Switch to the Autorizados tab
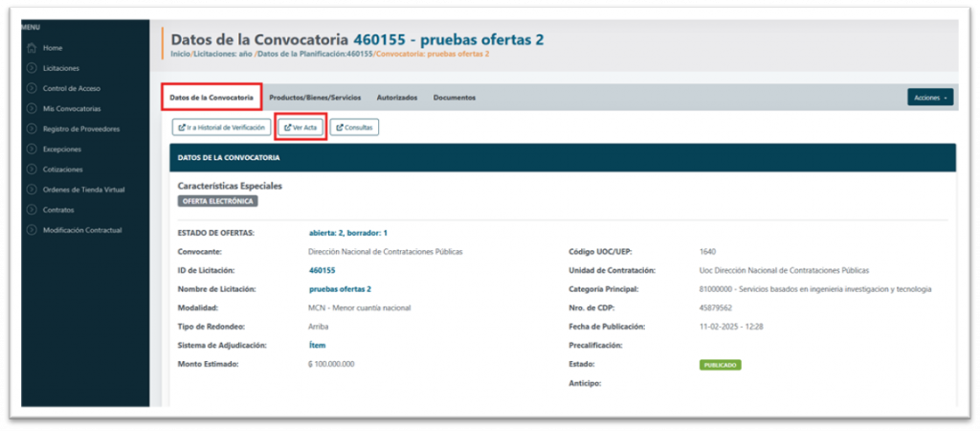 point(396,98)
